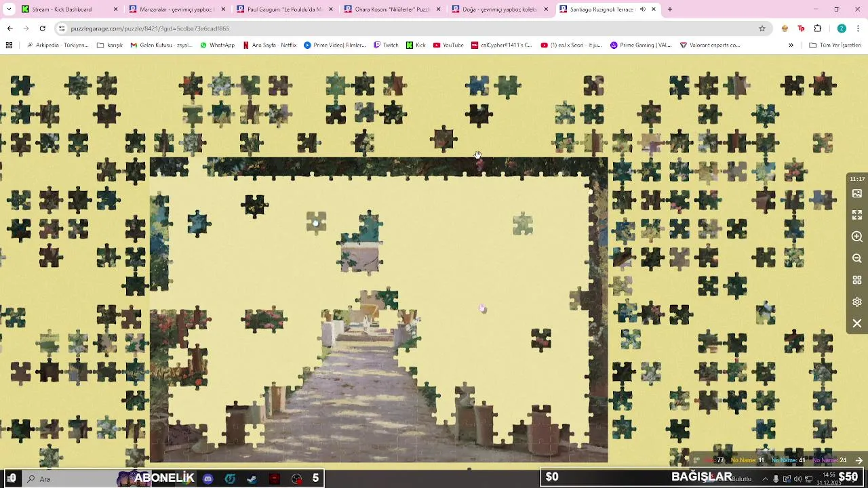Open Ana Sayfa - Netflix bookmark

[270, 45]
